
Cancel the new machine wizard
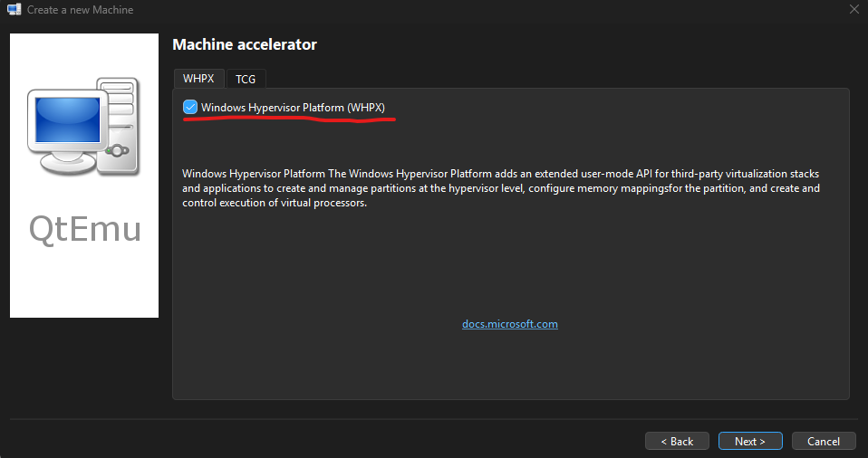coord(823,441)
